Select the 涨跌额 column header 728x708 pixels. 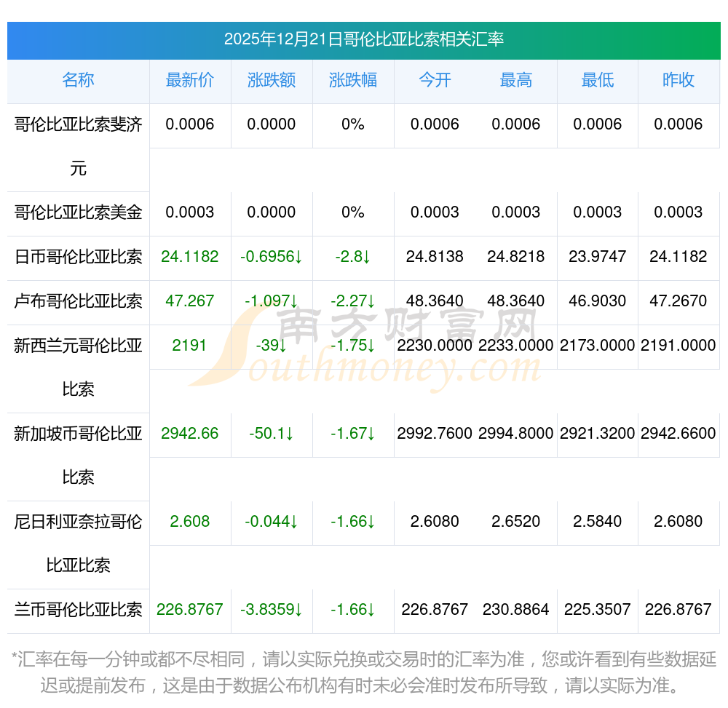coord(272,80)
